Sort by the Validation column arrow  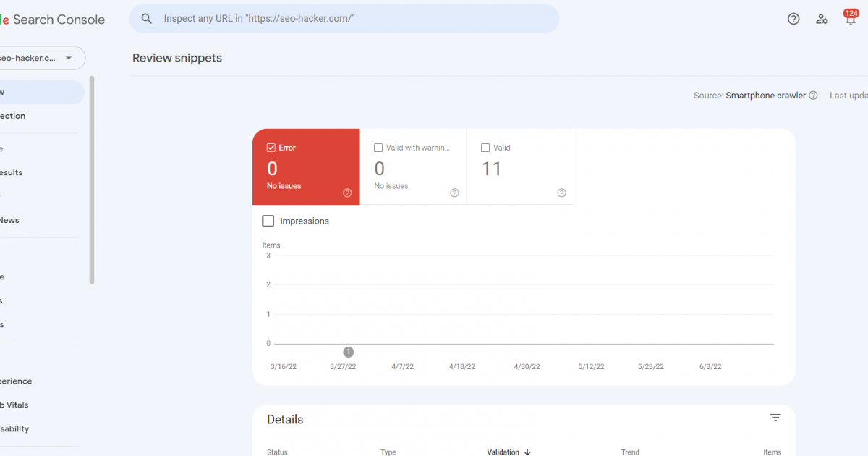point(527,452)
